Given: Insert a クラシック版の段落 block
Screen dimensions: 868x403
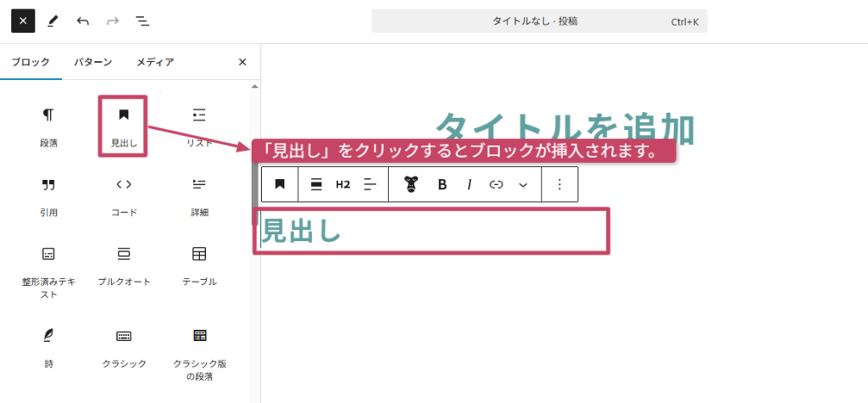Looking at the screenshot, I should pos(199,355).
